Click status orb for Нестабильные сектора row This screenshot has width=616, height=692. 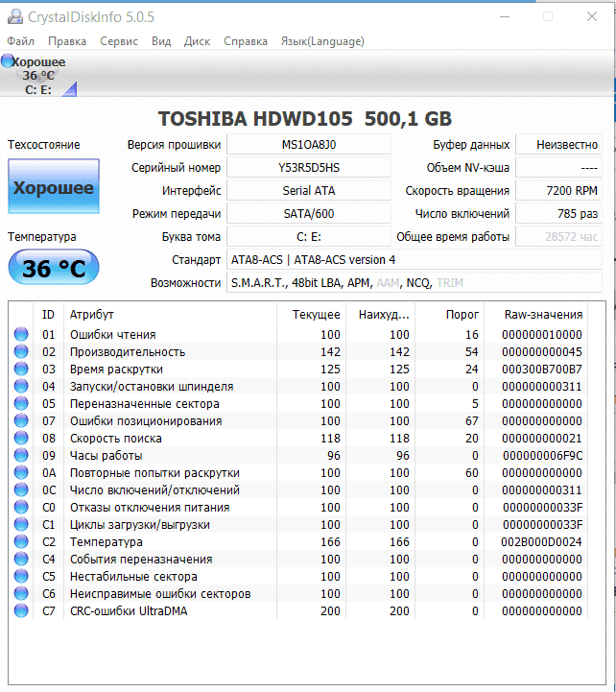(x=21, y=576)
